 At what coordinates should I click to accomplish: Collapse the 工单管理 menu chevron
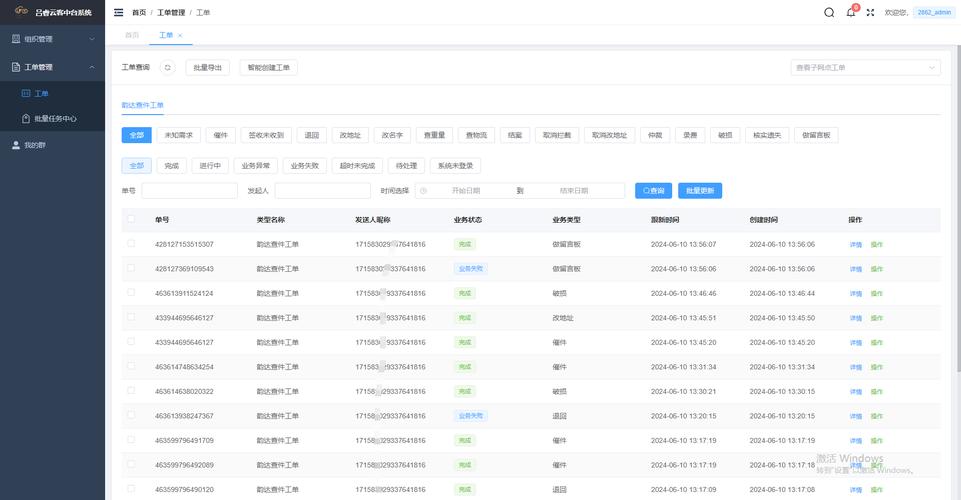coord(92,67)
